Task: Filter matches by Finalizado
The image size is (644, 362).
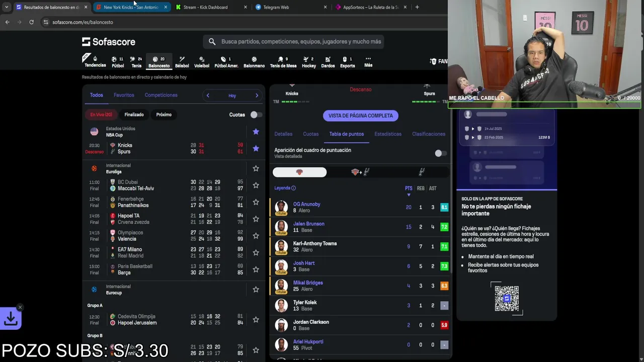Action: coord(134,115)
